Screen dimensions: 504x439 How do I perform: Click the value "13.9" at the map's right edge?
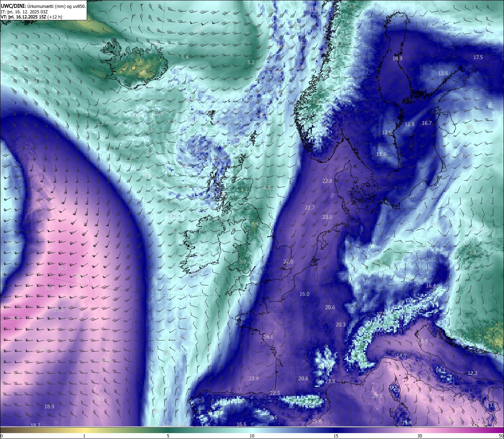tap(491, 405)
